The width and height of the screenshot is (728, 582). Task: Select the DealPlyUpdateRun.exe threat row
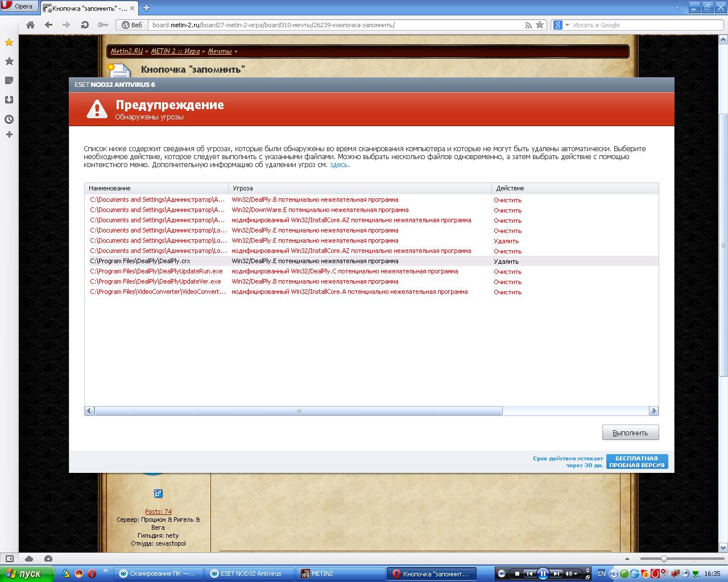pyautogui.click(x=371, y=272)
